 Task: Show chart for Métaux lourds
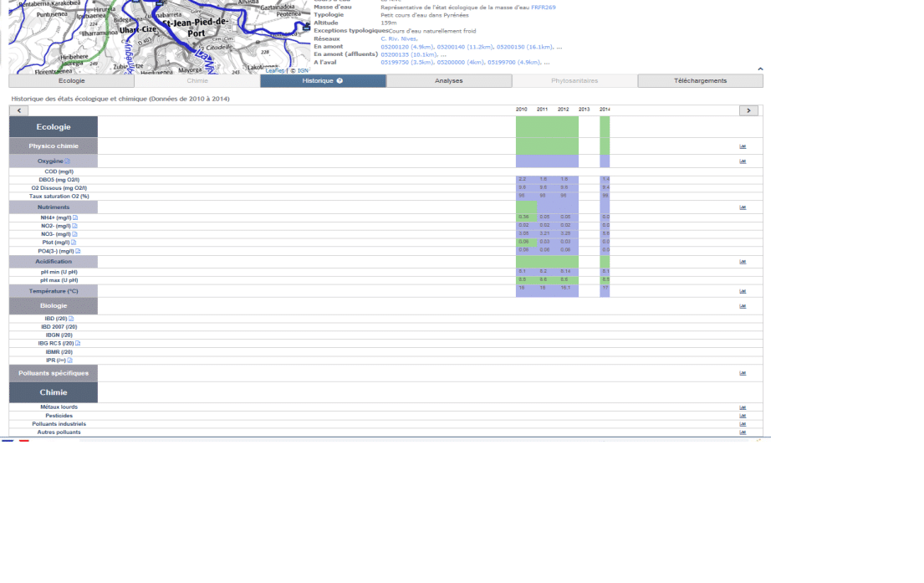pyautogui.click(x=743, y=407)
